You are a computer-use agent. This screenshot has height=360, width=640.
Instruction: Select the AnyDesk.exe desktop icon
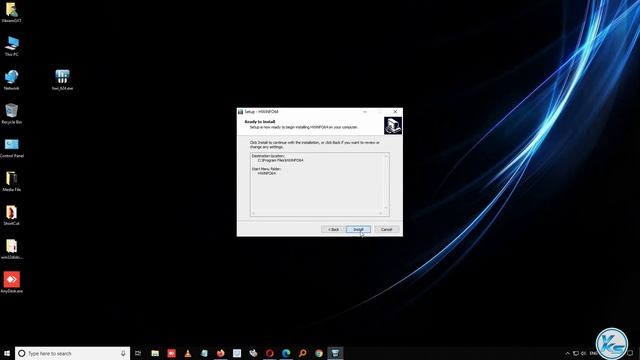point(11,282)
